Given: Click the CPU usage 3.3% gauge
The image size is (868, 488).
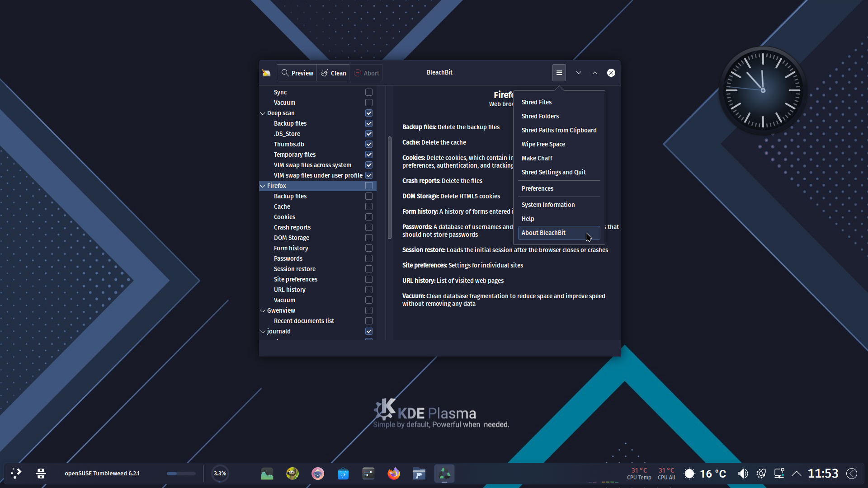Looking at the screenshot, I should [x=220, y=474].
